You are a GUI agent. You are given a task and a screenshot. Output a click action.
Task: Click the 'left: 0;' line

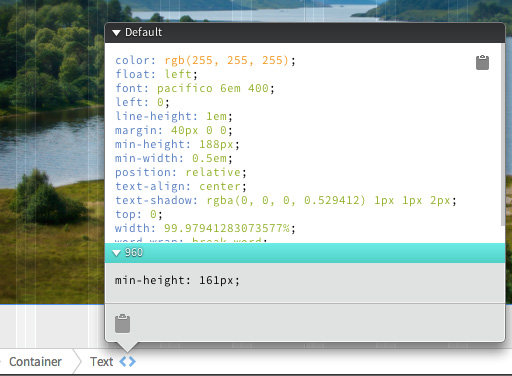pos(142,102)
